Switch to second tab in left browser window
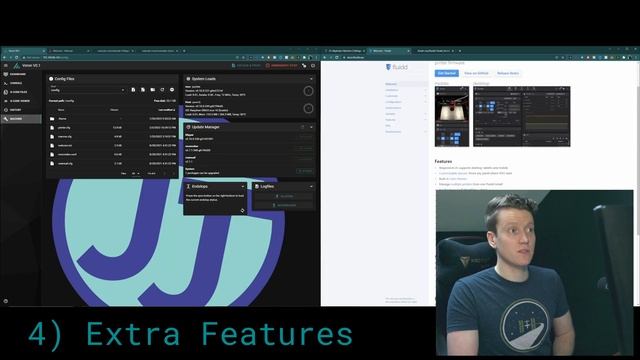This screenshot has height=360, width=640. (x=68, y=51)
